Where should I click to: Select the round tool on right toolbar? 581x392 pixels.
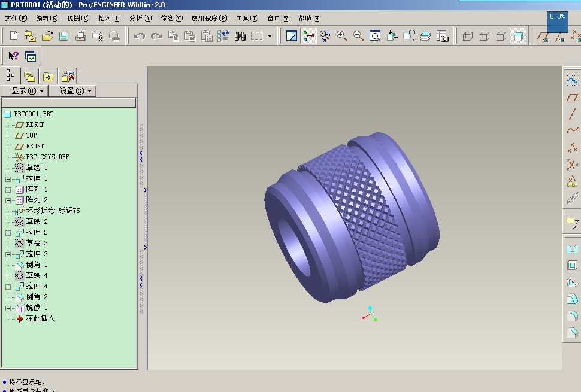coord(572,316)
